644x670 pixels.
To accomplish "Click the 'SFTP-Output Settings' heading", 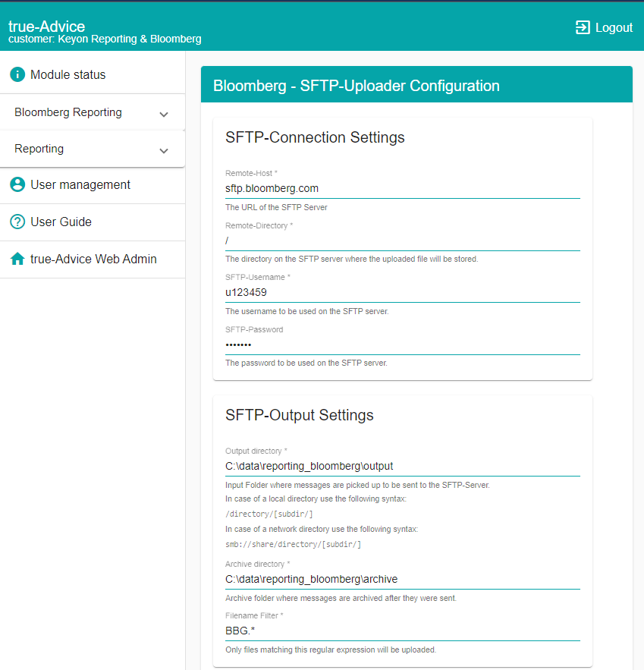I will [x=300, y=415].
